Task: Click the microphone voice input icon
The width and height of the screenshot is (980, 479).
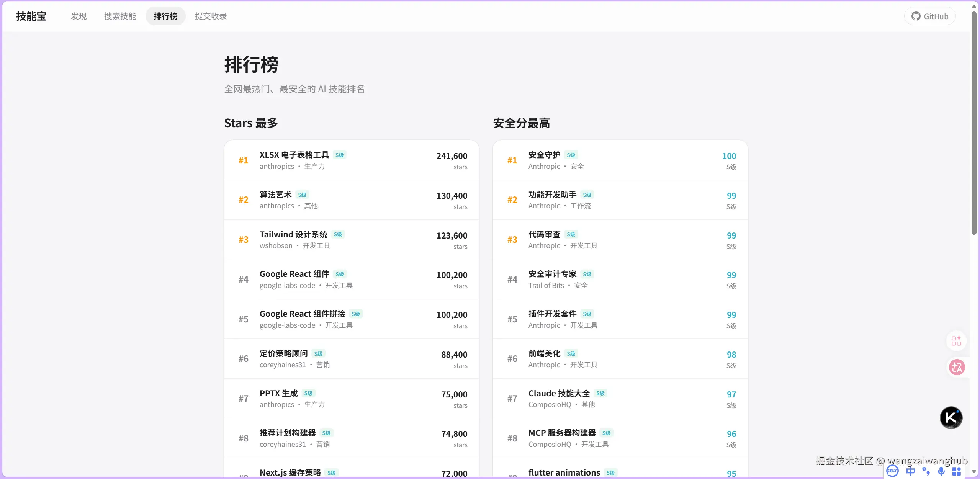Action: (x=941, y=471)
